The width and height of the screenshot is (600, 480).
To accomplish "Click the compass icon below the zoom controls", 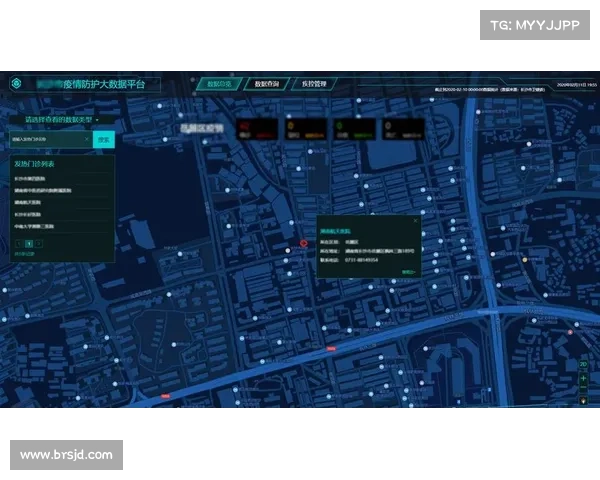I will [x=583, y=401].
